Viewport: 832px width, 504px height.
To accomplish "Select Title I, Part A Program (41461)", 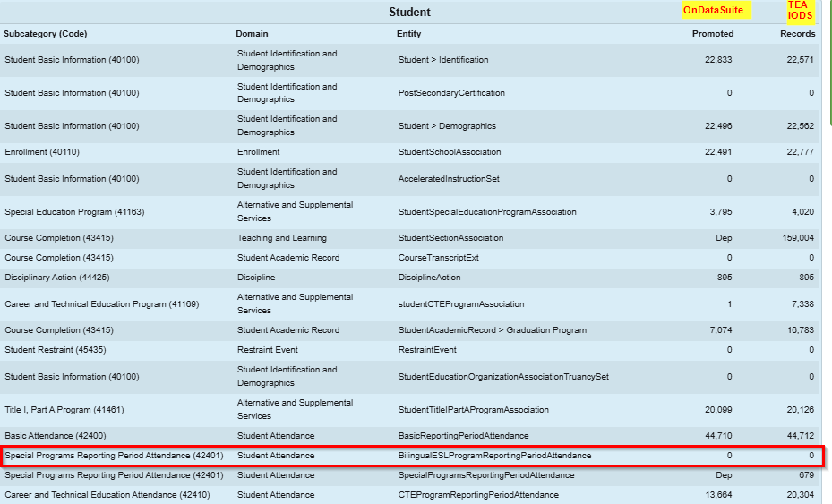I will click(64, 410).
